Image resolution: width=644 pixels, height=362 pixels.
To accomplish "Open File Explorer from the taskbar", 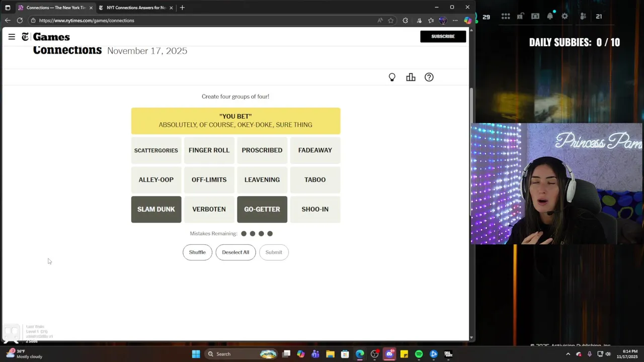I will point(330,354).
